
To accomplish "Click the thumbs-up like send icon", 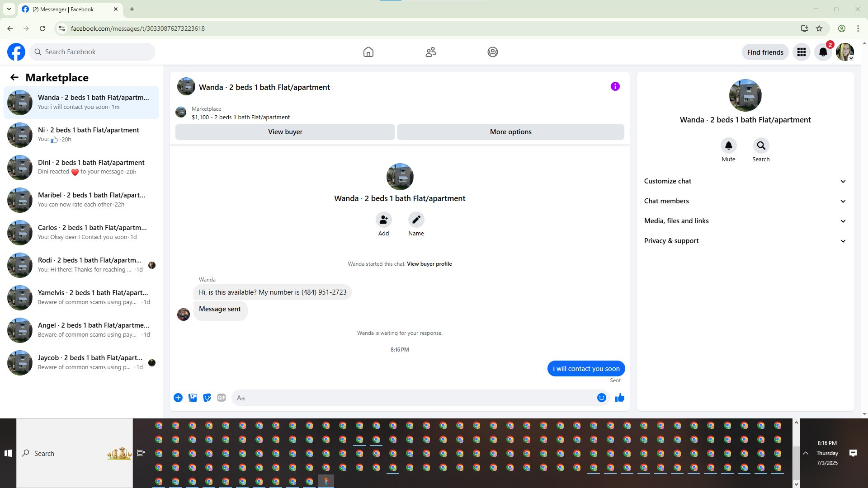I will 619,398.
